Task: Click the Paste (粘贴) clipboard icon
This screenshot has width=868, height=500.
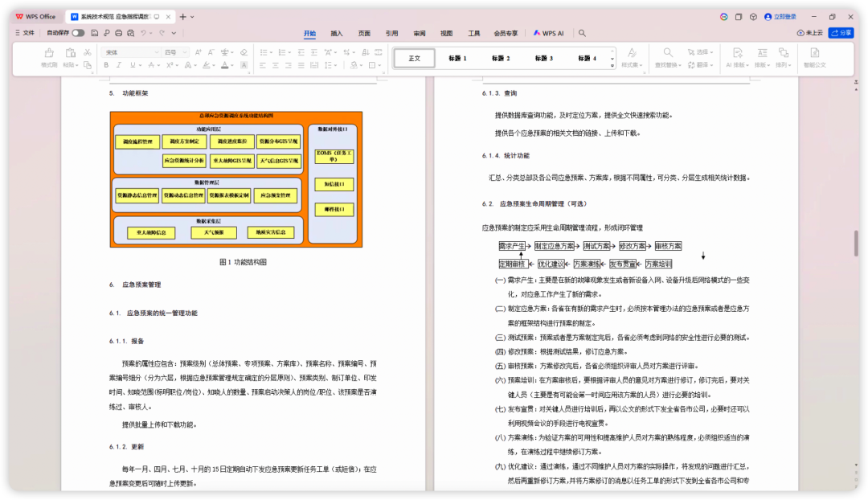Action: (x=70, y=53)
